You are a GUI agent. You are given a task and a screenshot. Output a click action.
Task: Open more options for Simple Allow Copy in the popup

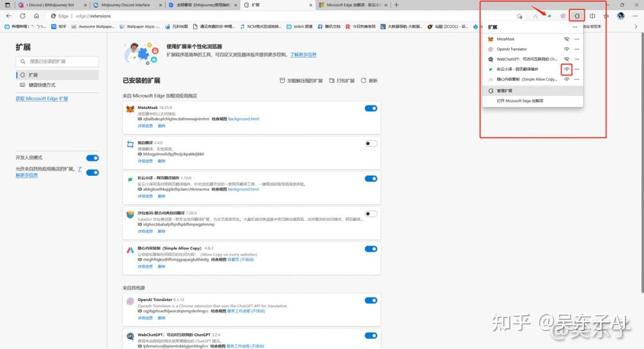tap(577, 79)
